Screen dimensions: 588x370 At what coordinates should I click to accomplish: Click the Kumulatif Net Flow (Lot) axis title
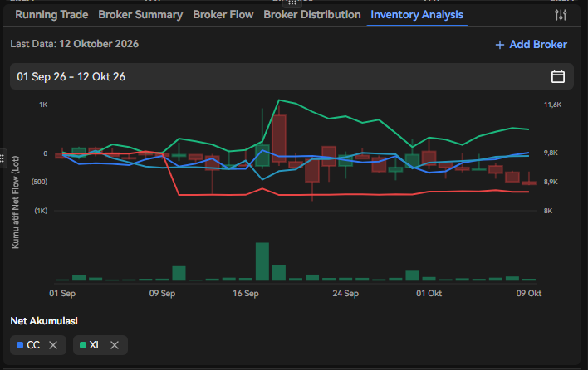(x=15, y=202)
